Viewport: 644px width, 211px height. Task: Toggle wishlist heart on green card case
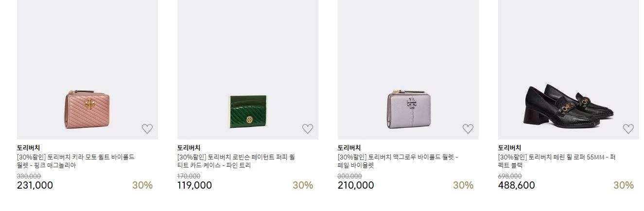click(x=308, y=129)
